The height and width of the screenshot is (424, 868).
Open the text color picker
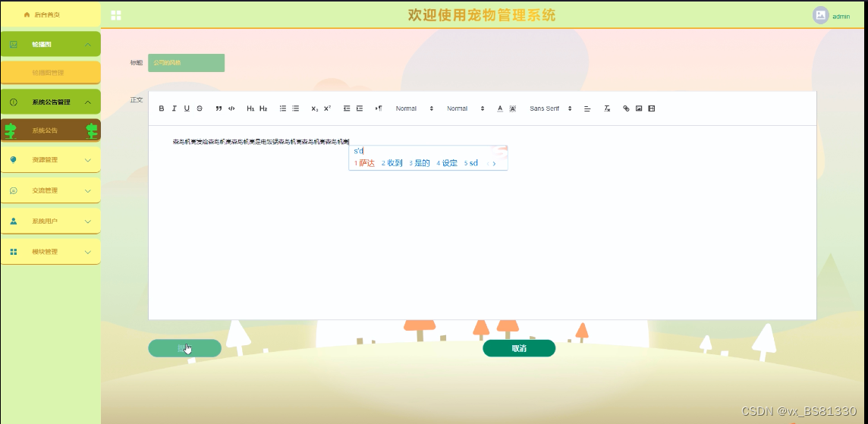tap(500, 108)
